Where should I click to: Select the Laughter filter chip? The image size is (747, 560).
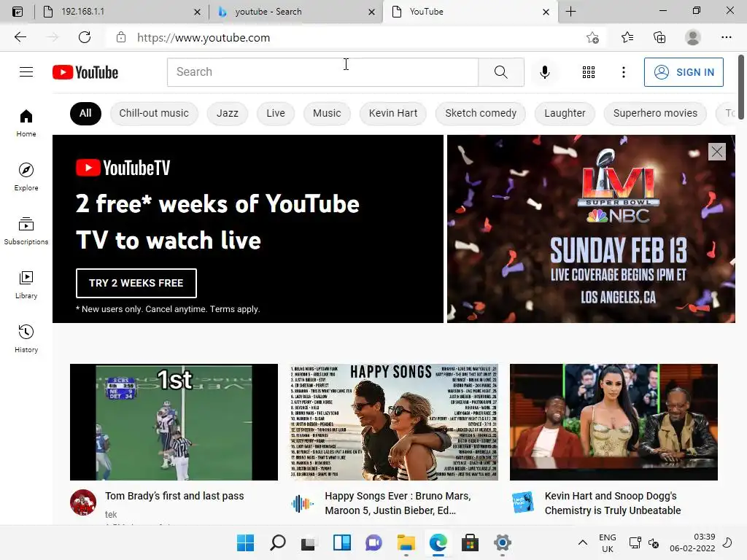[x=565, y=113]
